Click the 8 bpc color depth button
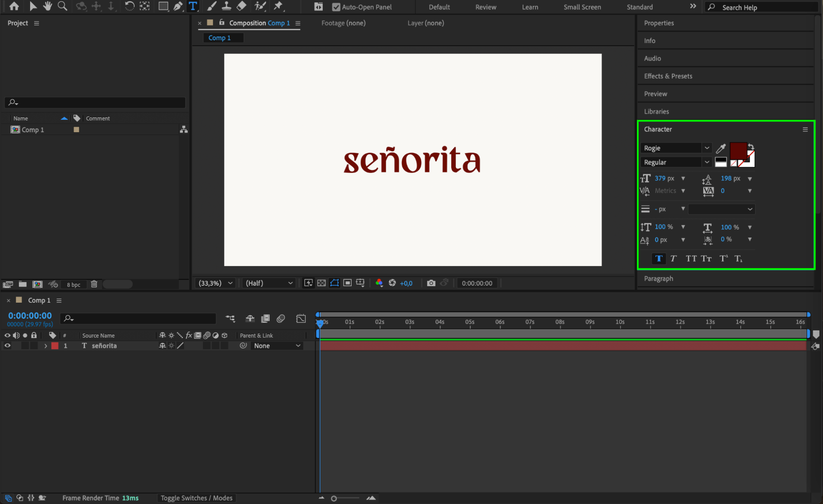 pyautogui.click(x=74, y=285)
